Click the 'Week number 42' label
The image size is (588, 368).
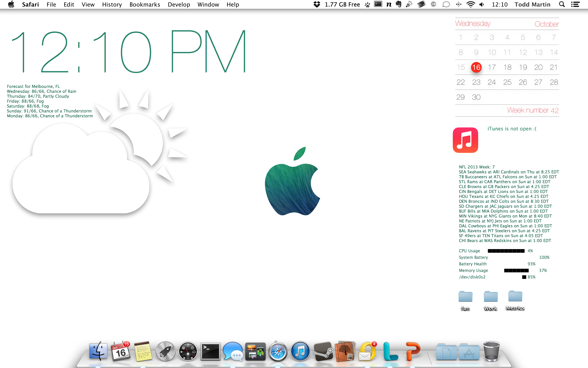(533, 110)
